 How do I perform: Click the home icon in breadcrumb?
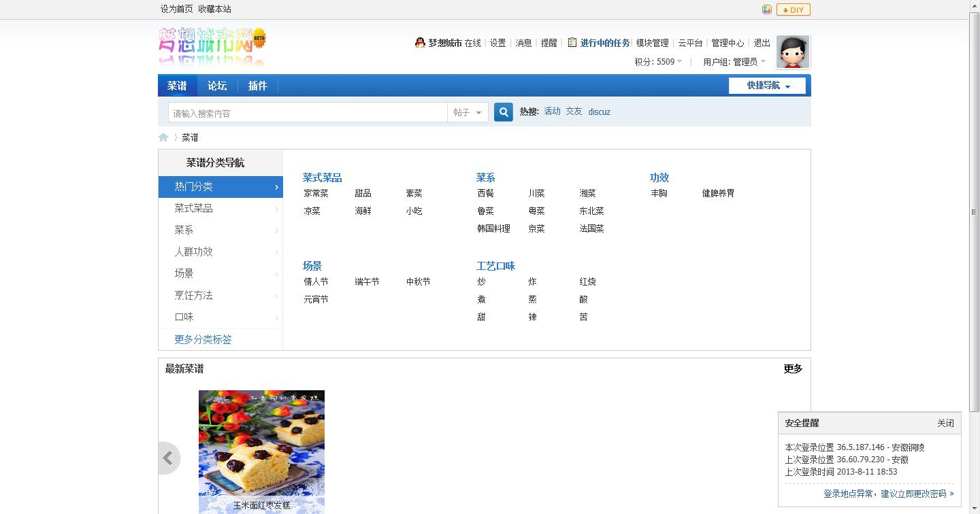point(163,137)
